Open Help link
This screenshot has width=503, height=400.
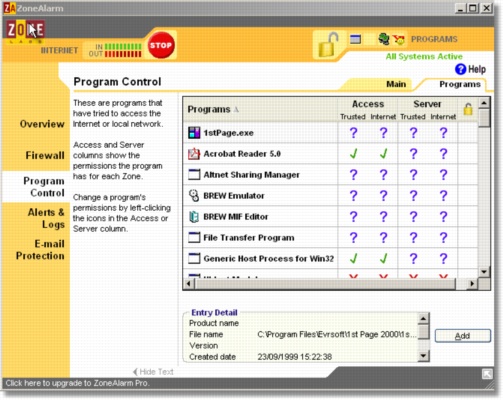(477, 69)
